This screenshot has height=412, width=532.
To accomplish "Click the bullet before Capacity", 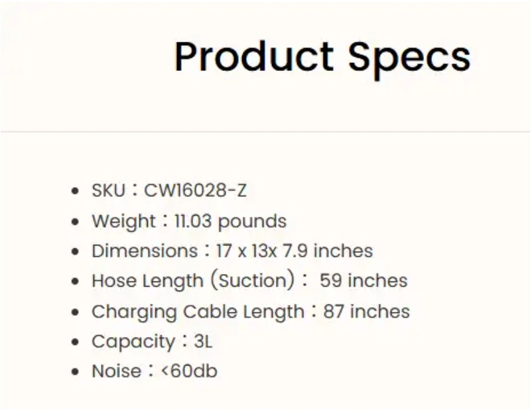I will tap(76, 342).
